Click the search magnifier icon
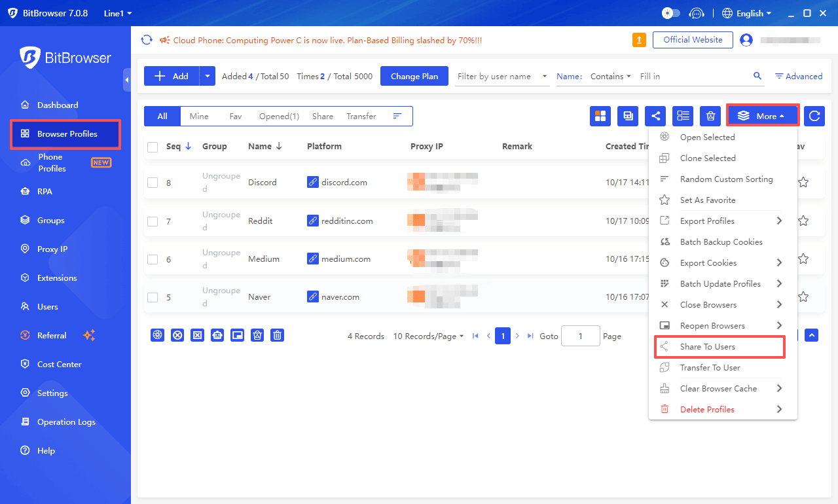The height and width of the screenshot is (504, 838). pyautogui.click(x=757, y=76)
